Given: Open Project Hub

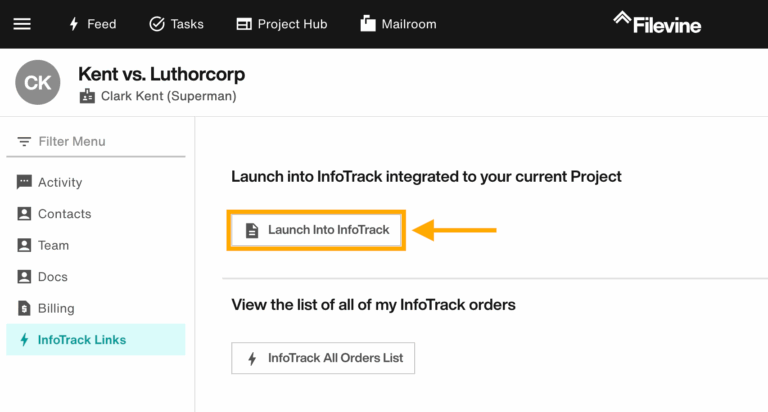Looking at the screenshot, I should tap(282, 24).
